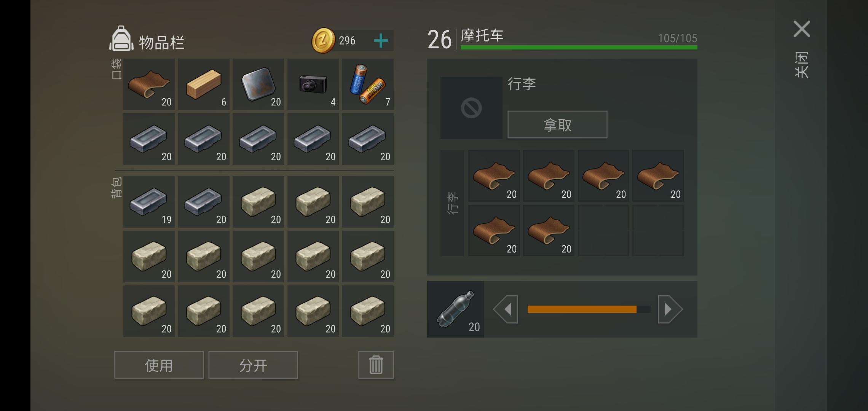
Task: Click the backpack inventory header icon
Action: point(121,38)
